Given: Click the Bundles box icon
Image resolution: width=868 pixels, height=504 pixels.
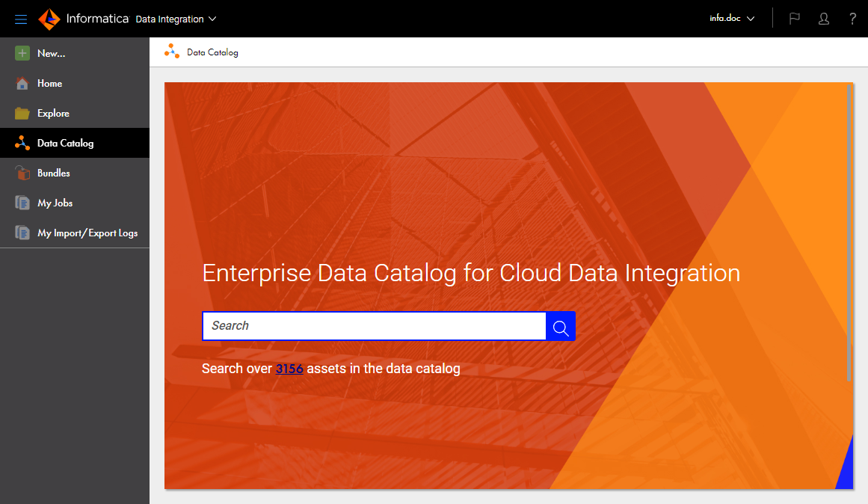Looking at the screenshot, I should pos(22,173).
